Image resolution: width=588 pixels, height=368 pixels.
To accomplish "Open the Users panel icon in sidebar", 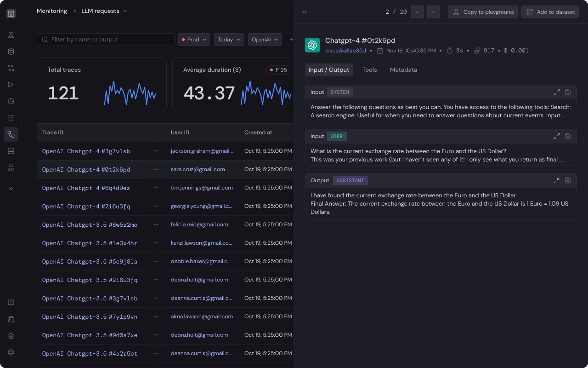I will click(11, 167).
